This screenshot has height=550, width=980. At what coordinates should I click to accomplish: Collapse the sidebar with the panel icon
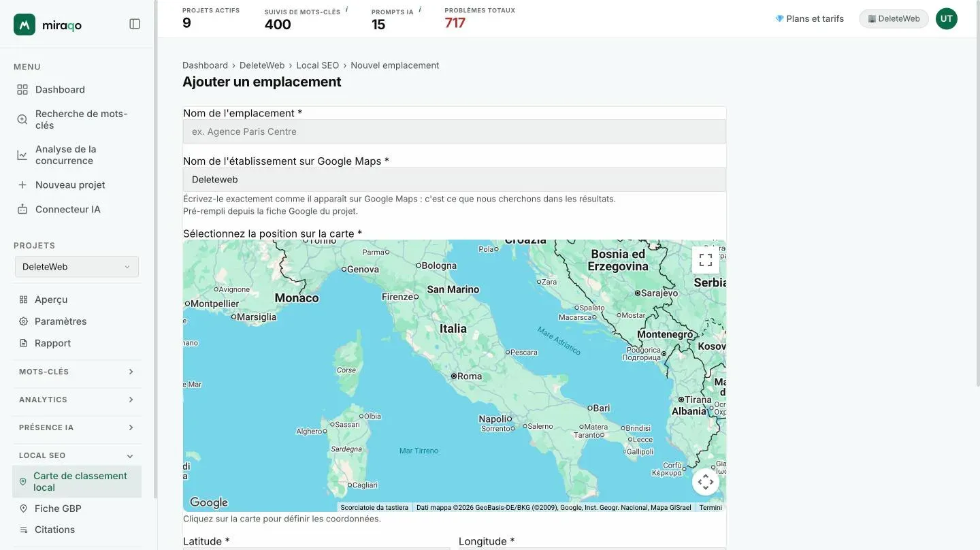(135, 24)
